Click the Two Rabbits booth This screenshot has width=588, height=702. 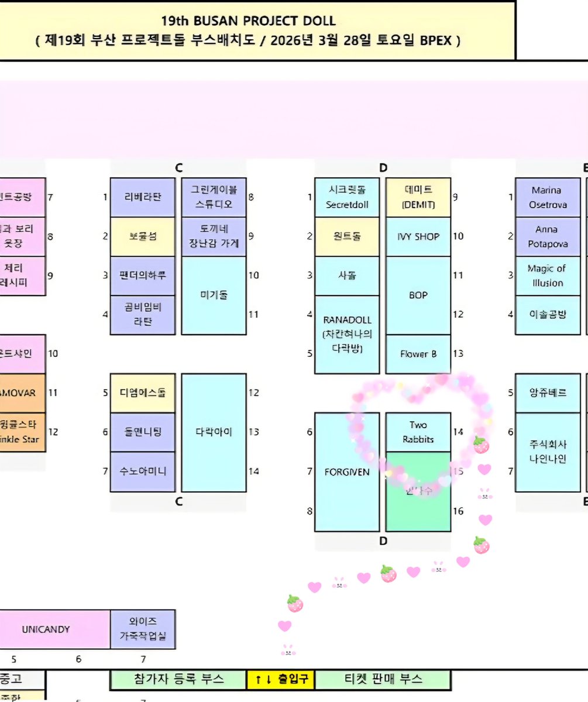pos(418,432)
